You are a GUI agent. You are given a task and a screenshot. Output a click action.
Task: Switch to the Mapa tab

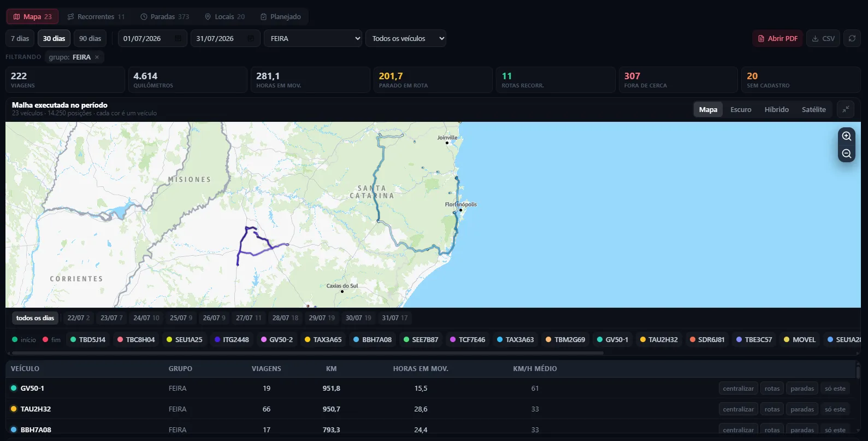32,16
